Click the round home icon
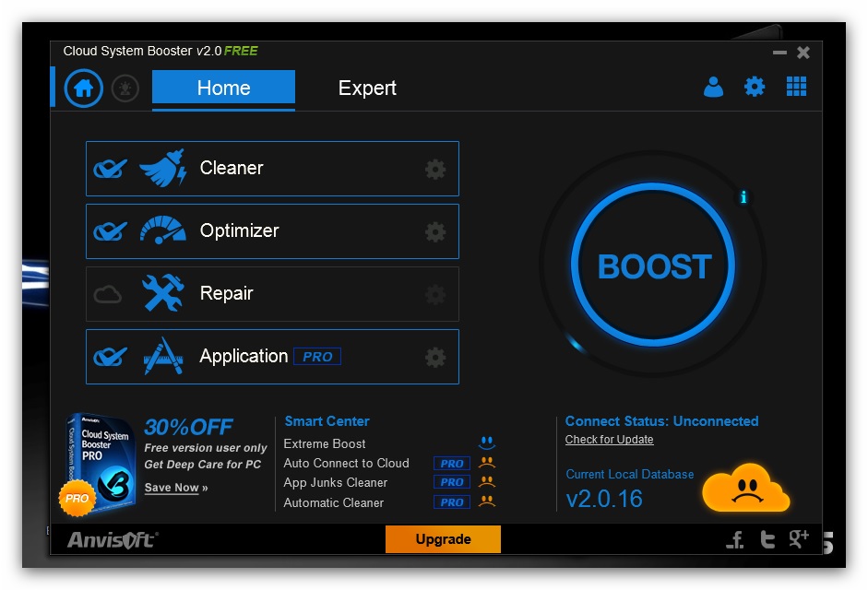The width and height of the screenshot is (868, 590). tap(84, 88)
